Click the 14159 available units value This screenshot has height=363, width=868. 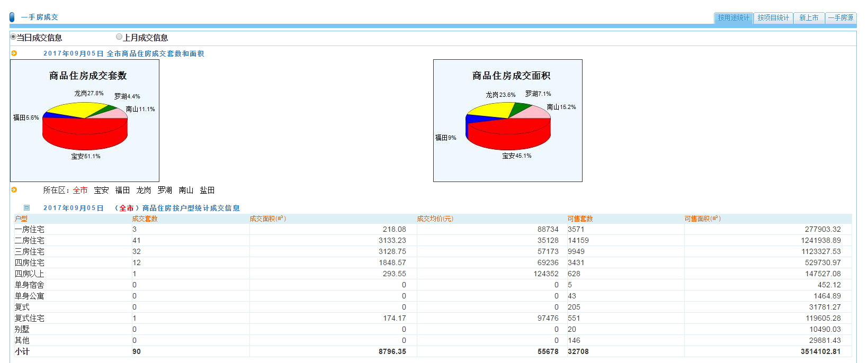pos(578,240)
